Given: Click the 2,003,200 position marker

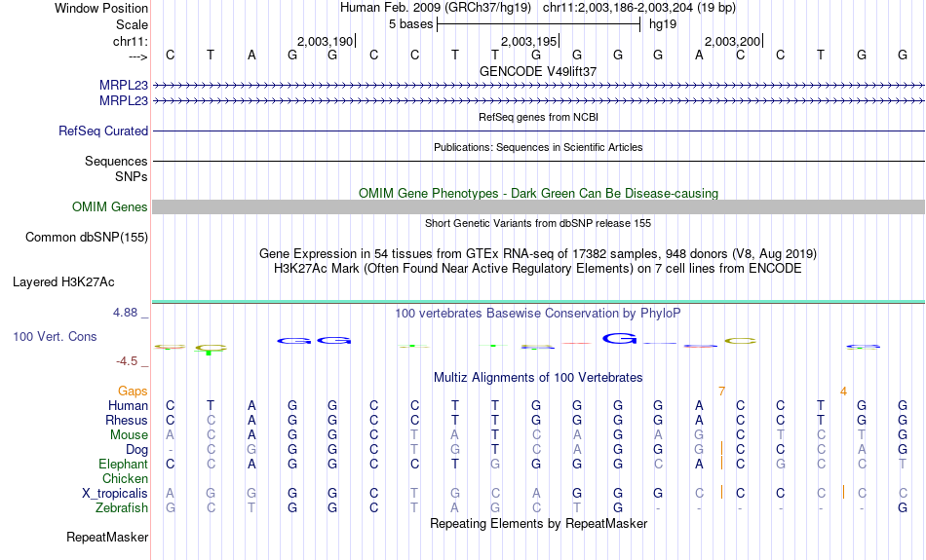Looking at the screenshot, I should tap(732, 41).
